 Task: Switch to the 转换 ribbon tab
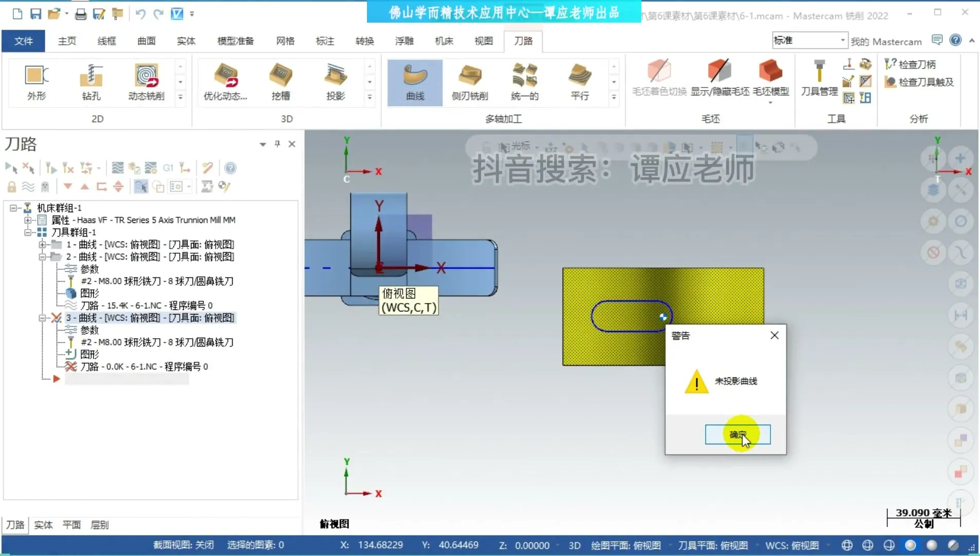click(x=364, y=41)
